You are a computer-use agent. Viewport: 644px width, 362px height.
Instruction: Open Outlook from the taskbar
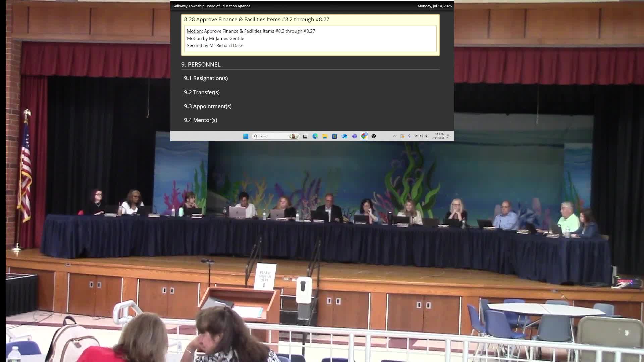[x=344, y=136]
